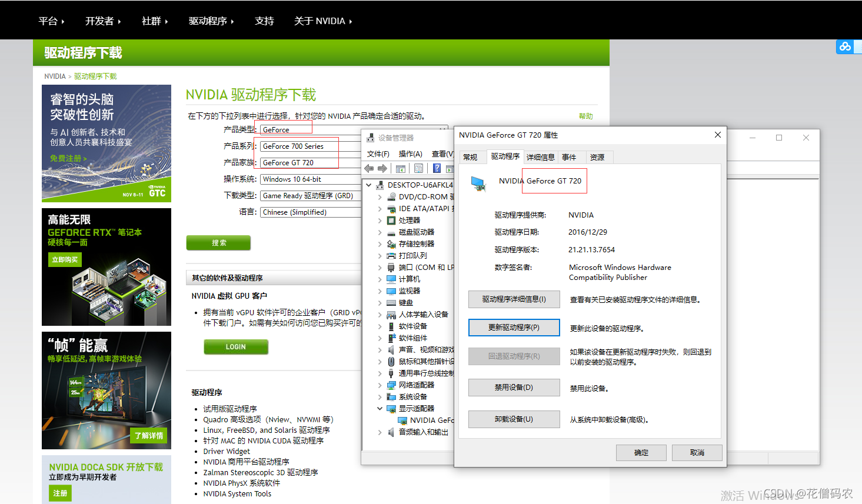The width and height of the screenshot is (862, 504).
Task: Collapse 显示适配器 tree node
Action: pyautogui.click(x=380, y=408)
